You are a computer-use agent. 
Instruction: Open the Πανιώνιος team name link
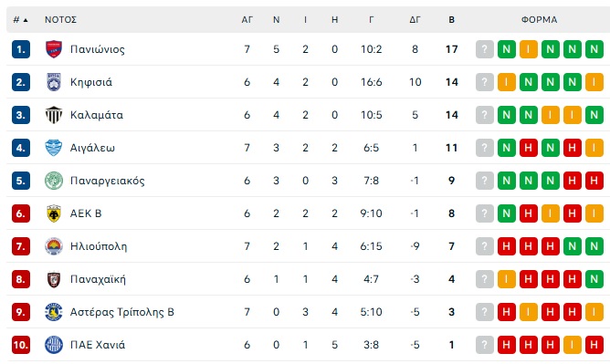(98, 49)
